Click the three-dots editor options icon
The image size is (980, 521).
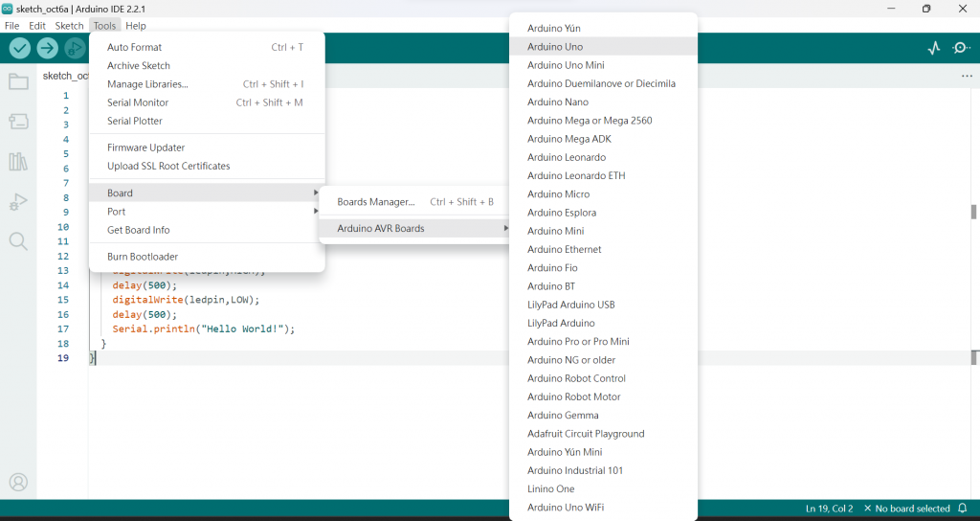pos(967,76)
